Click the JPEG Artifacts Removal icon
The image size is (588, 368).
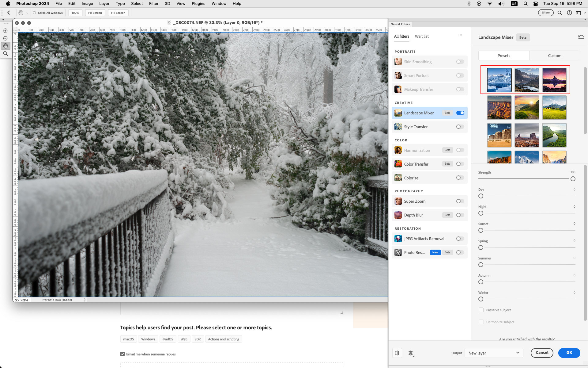pos(398,238)
